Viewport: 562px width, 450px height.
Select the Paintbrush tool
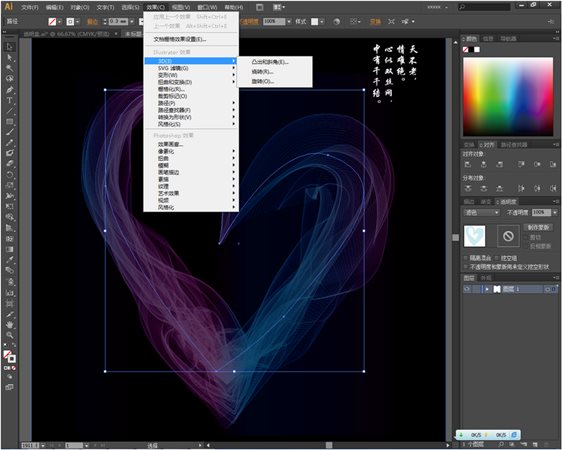pos(9,132)
